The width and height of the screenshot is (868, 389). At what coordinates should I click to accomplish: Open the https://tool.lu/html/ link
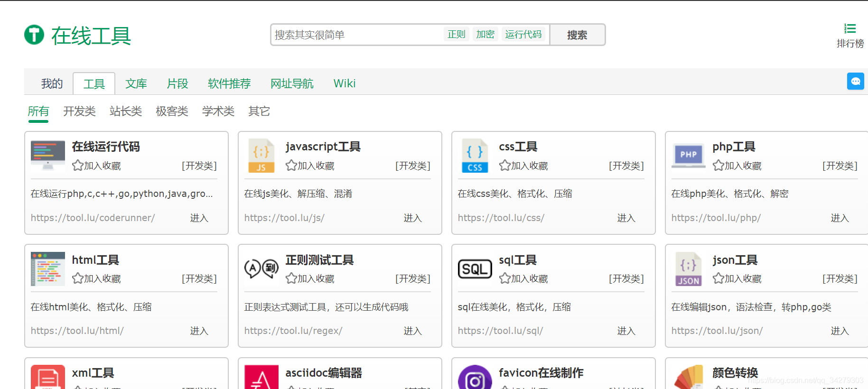77,331
